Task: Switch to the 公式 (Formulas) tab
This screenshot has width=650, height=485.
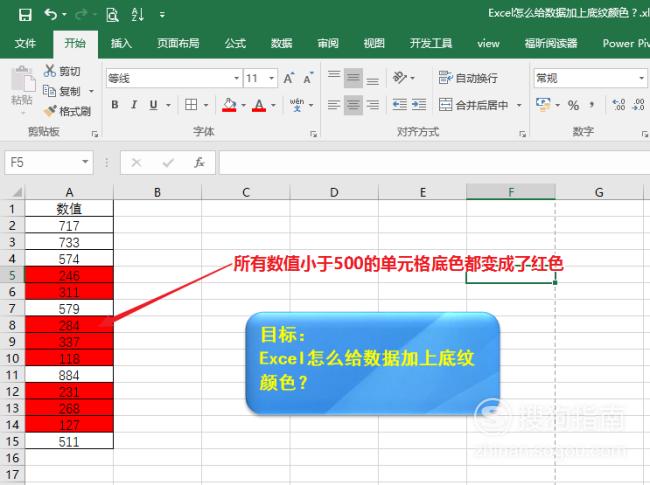Action: 235,43
